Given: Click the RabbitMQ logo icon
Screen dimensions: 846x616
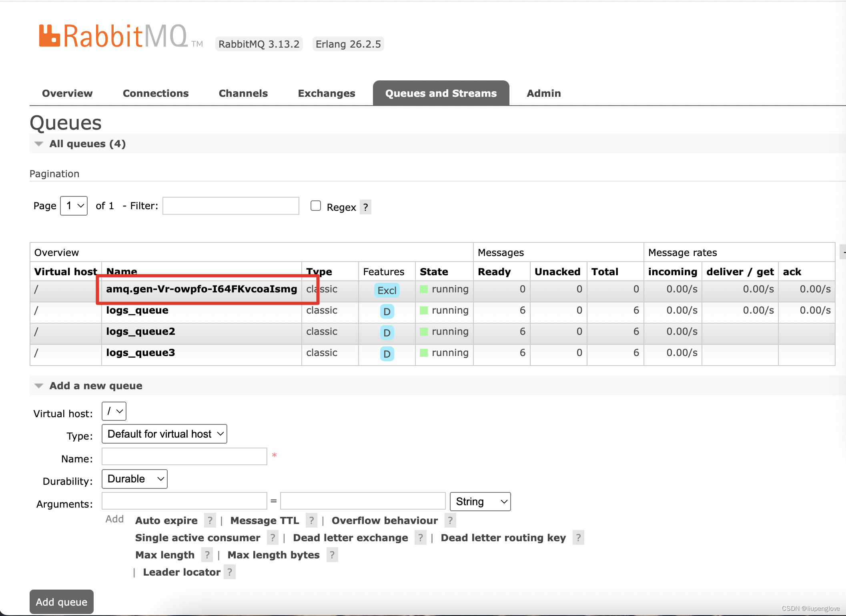Looking at the screenshot, I should (49, 36).
